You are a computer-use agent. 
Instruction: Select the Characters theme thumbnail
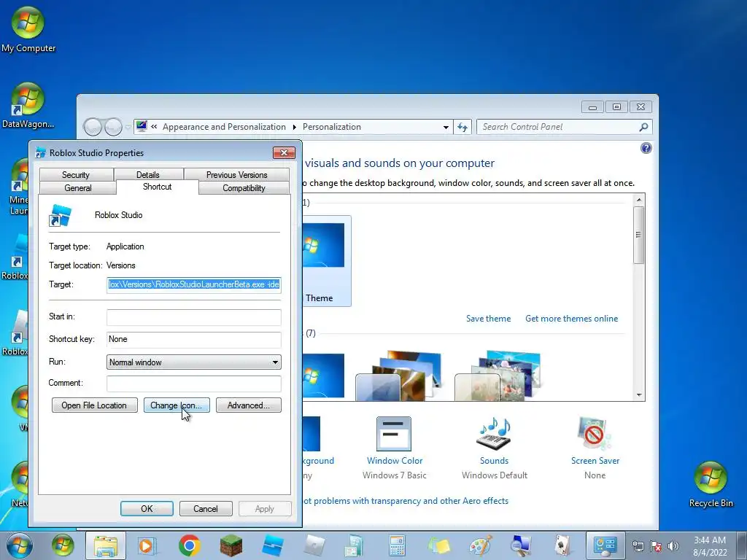tap(498, 376)
